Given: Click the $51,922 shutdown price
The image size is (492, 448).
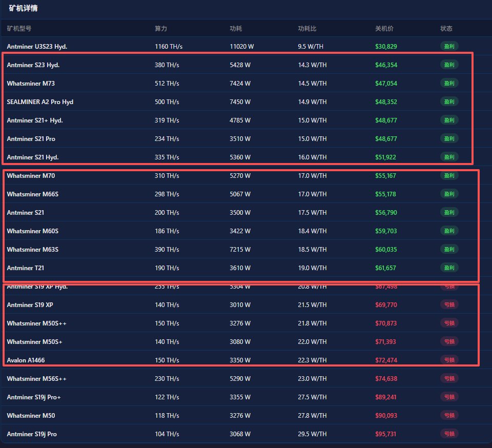Looking at the screenshot, I should (x=385, y=157).
